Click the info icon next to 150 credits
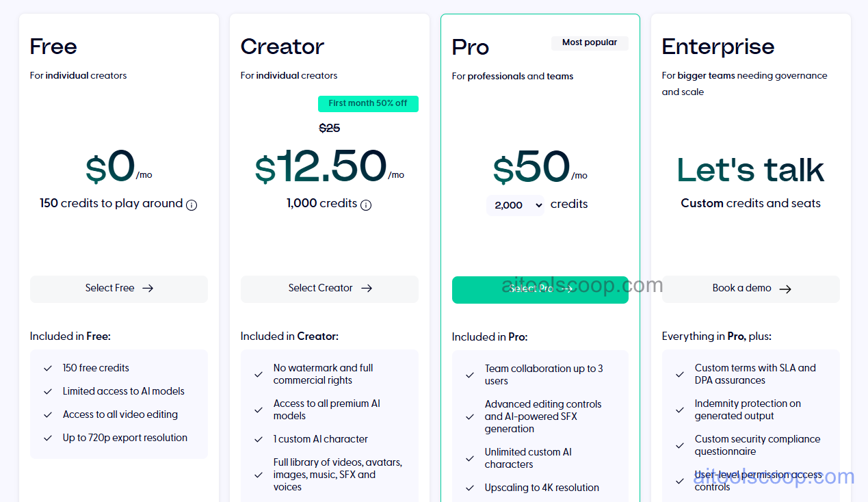The width and height of the screenshot is (868, 502). pos(192,204)
